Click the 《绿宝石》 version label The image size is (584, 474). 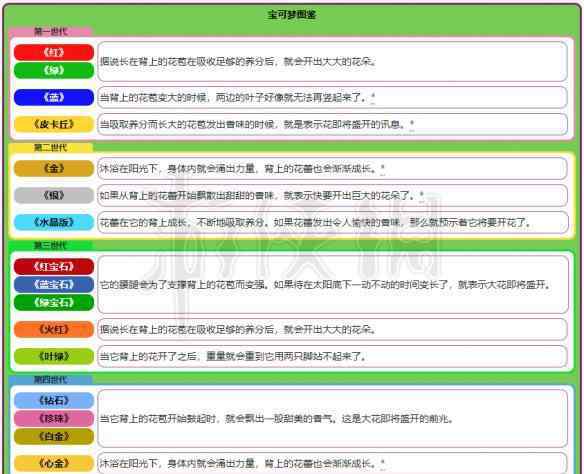[x=54, y=302]
